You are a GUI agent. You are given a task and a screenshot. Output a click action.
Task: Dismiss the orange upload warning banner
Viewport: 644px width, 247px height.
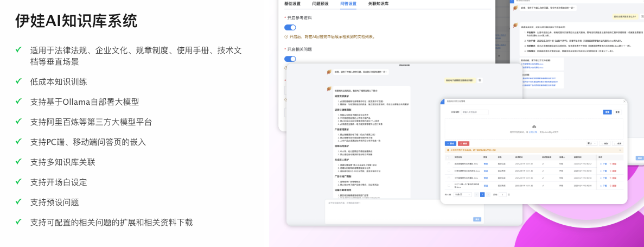pyautogui.click(x=620, y=150)
